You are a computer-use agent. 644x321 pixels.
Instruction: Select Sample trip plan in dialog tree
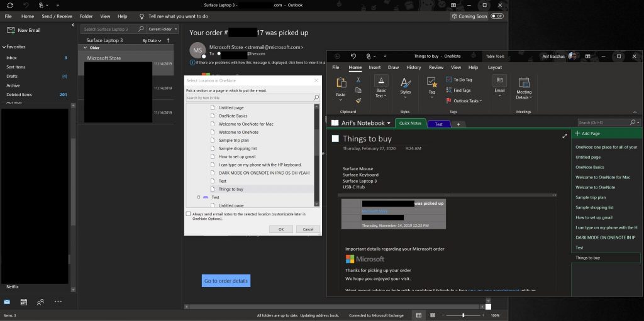point(235,140)
